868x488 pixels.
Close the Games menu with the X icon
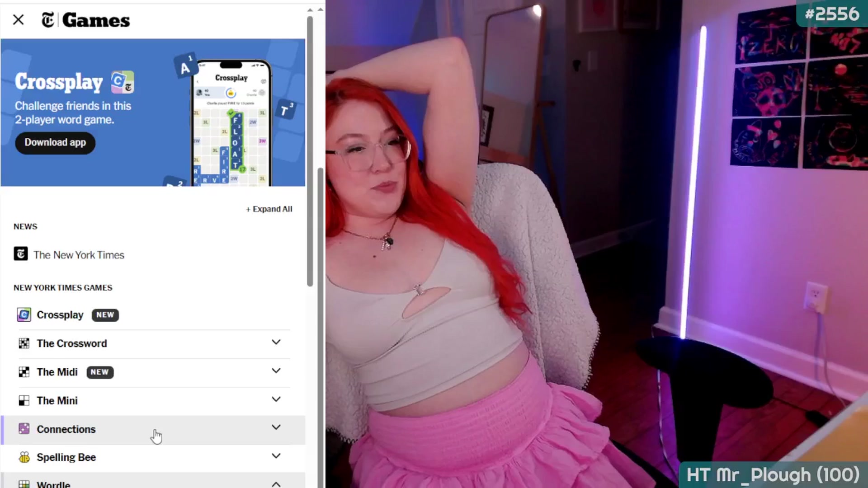coord(19,20)
